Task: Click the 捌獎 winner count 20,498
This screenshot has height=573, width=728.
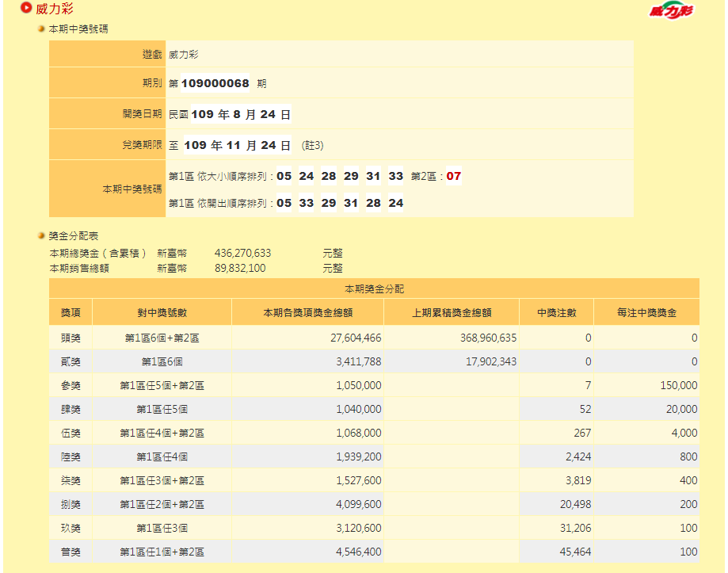Action: (x=576, y=504)
